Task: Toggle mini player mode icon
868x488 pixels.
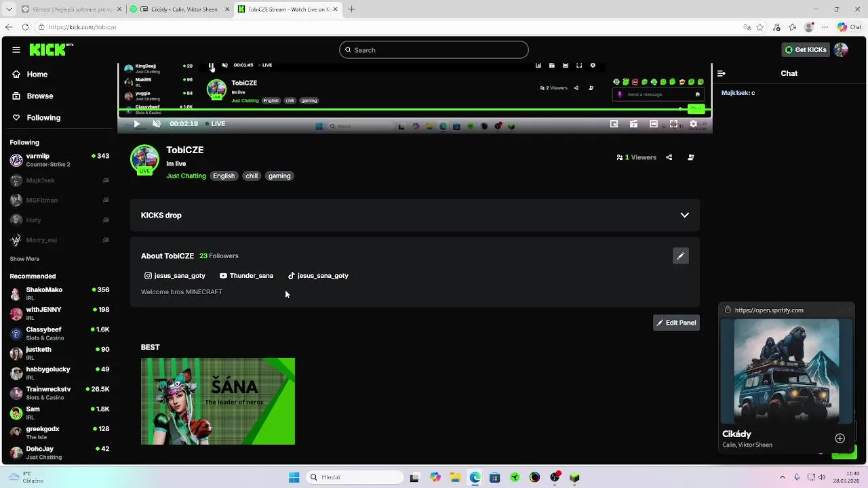Action: pos(614,124)
